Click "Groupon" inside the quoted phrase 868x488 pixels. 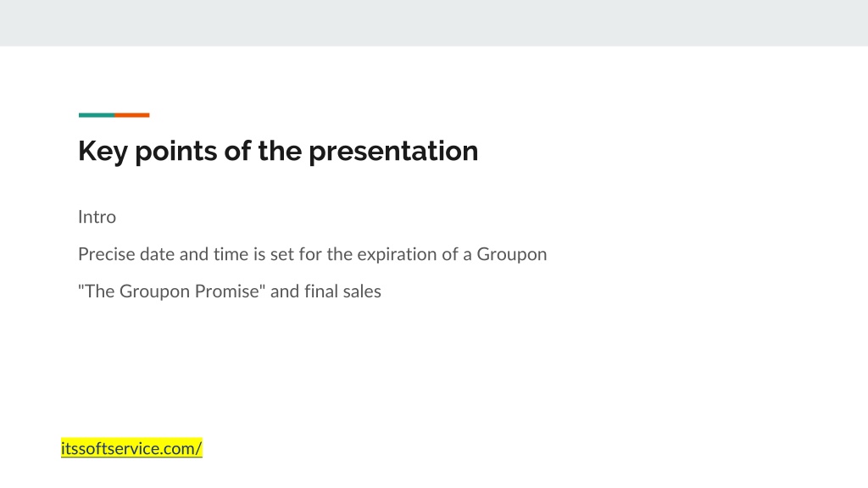click(x=154, y=291)
